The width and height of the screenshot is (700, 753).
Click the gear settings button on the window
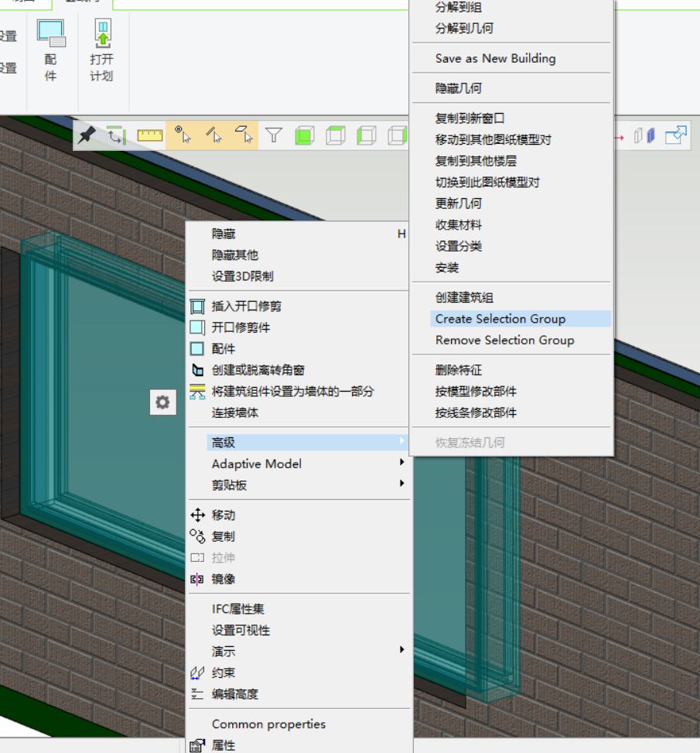click(162, 402)
